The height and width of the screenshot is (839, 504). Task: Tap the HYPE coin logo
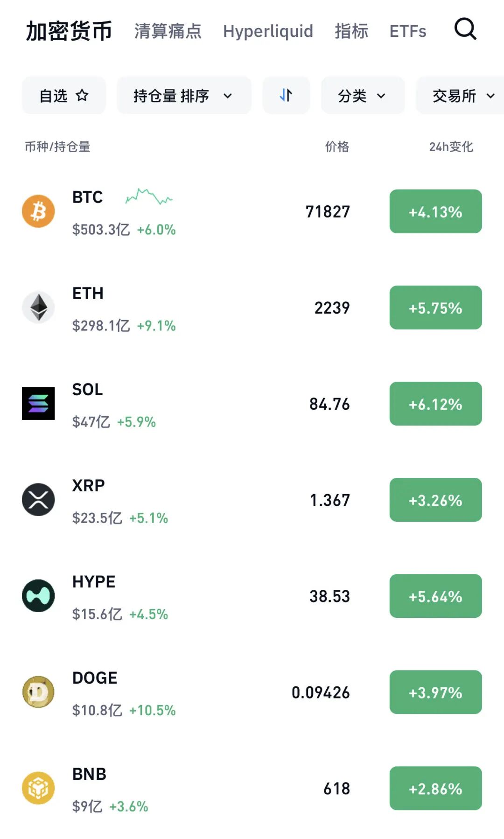coord(38,596)
